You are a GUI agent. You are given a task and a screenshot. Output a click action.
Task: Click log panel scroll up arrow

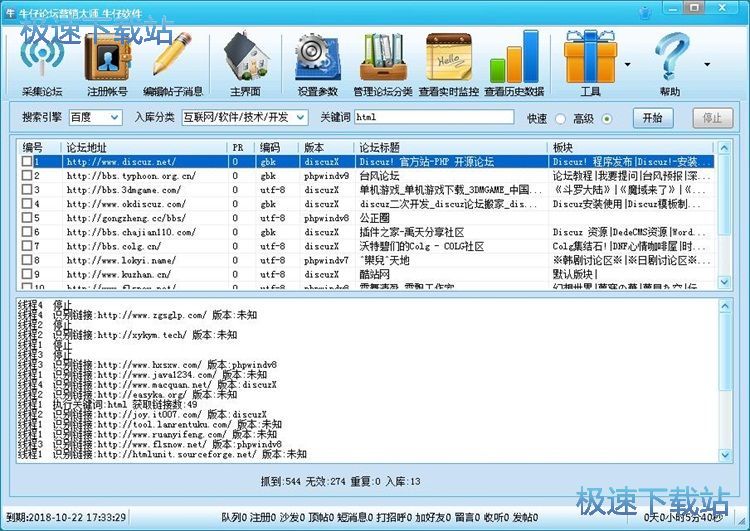725,306
